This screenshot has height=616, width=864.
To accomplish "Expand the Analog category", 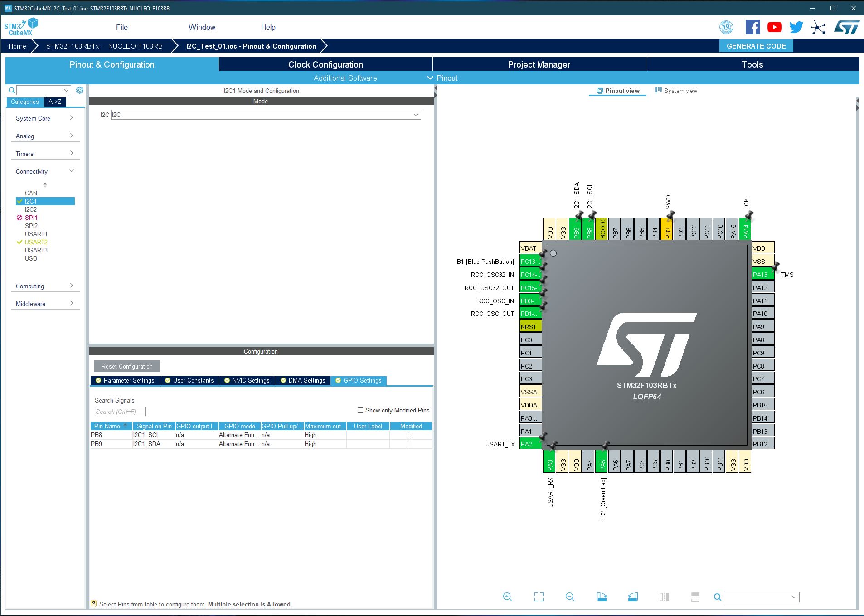I will tap(45, 136).
